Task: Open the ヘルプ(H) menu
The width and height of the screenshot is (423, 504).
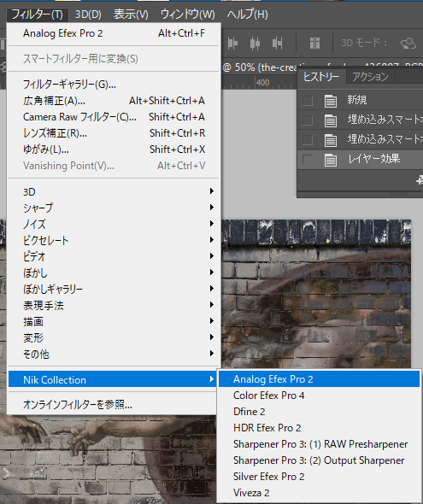Action: [x=247, y=15]
